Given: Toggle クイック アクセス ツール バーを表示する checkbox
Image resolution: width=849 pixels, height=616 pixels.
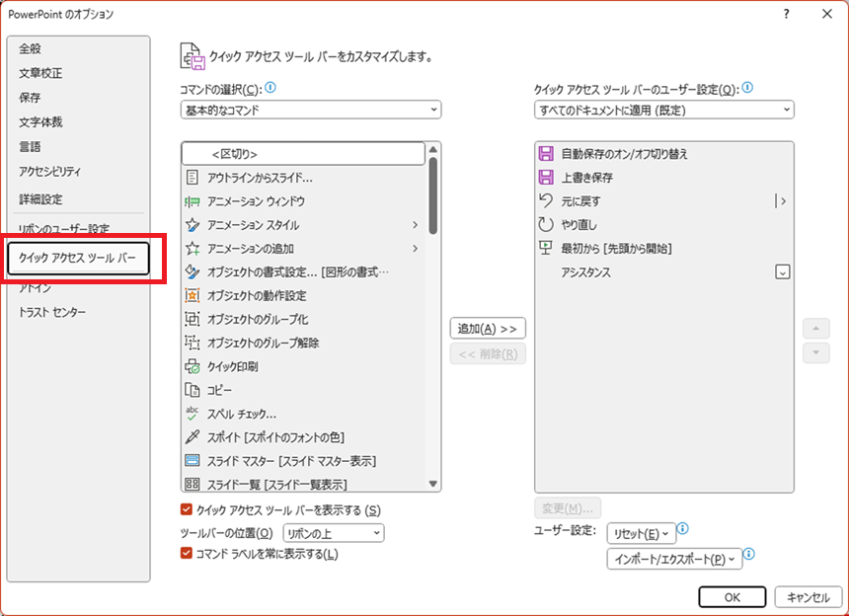Looking at the screenshot, I should (x=187, y=510).
